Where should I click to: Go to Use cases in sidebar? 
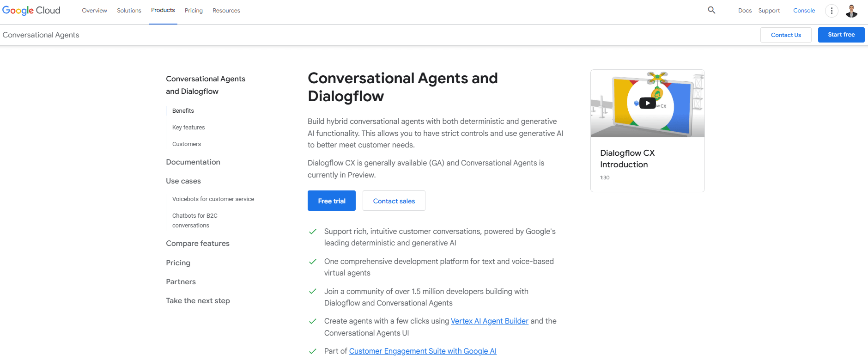click(183, 181)
